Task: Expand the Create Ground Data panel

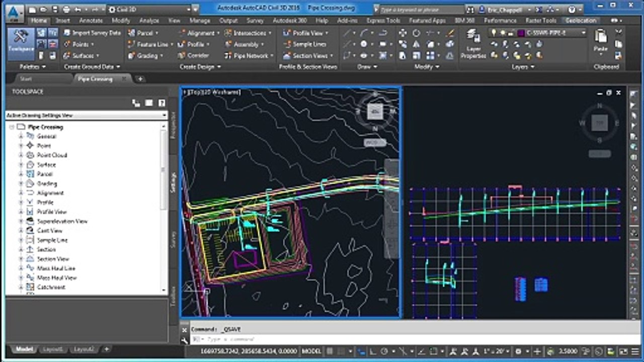Action: [92, 66]
